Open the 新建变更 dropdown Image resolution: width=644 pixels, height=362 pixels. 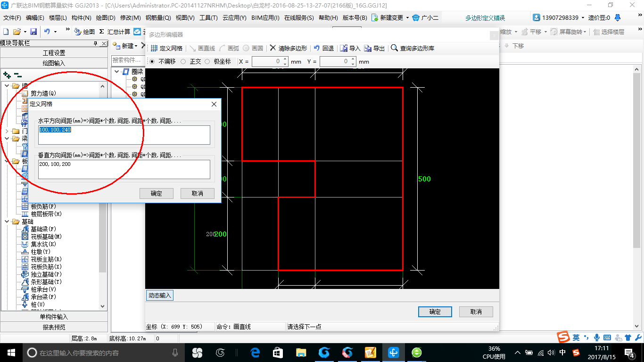click(407, 18)
